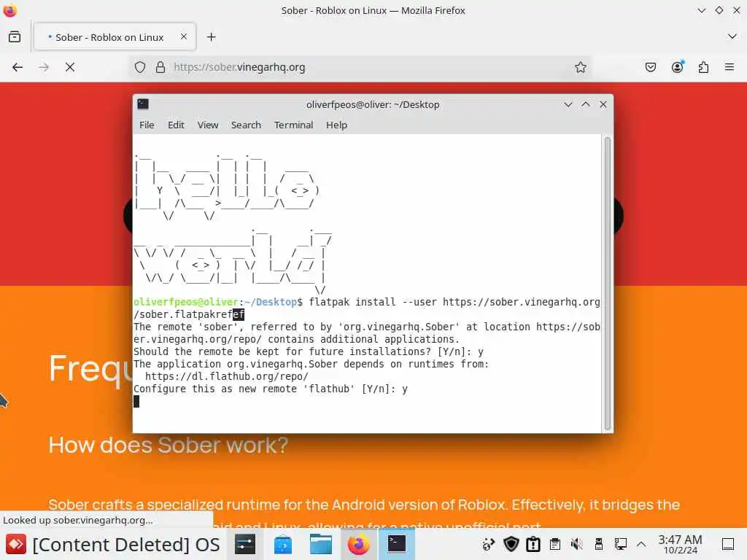Open the terminal Search menu
This screenshot has width=747, height=560.
[246, 125]
